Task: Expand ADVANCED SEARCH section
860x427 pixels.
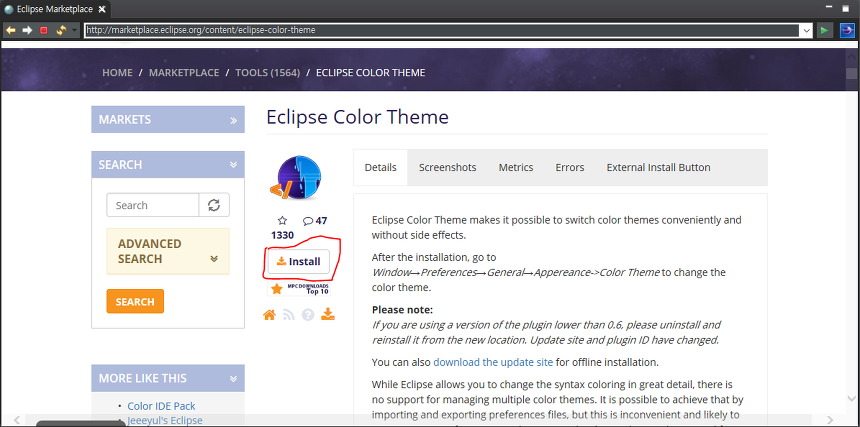Action: pyautogui.click(x=168, y=251)
